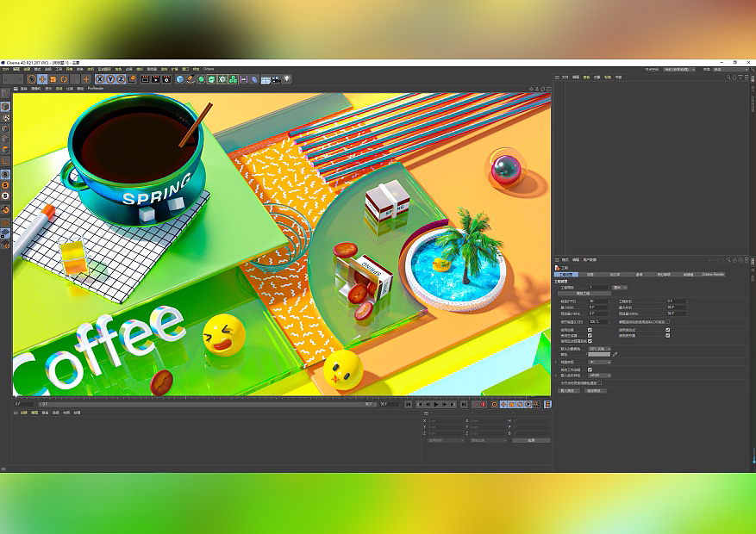Click the Go to Start playback button
Viewport: 756px width, 534px height.
[x=409, y=405]
